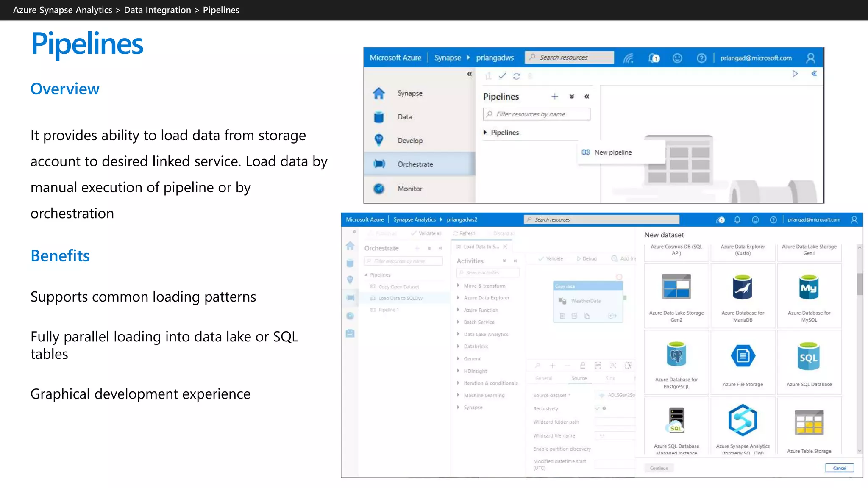Viewport: 868px width, 488px height.
Task: Expand the Pipelines tree node in top window
Action: coord(485,133)
